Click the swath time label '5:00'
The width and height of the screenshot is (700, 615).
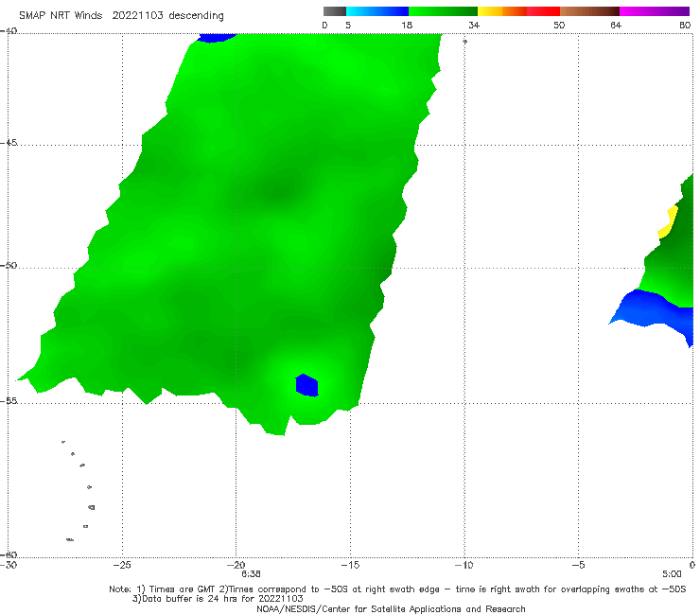[x=672, y=574]
